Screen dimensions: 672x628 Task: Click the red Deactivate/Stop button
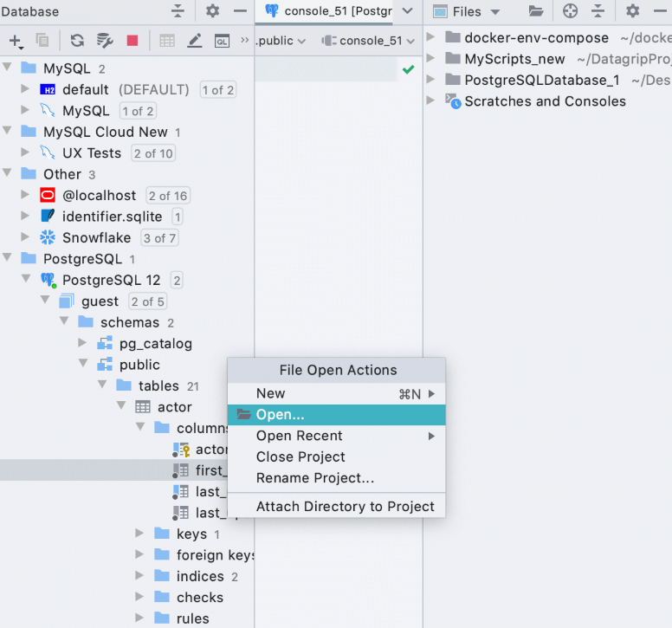tap(132, 41)
